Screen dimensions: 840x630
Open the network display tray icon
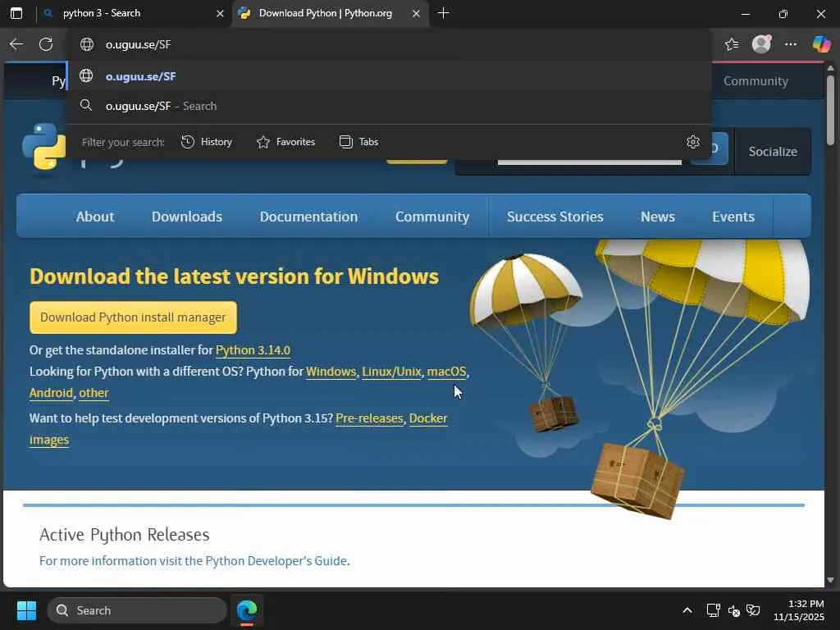tap(713, 610)
